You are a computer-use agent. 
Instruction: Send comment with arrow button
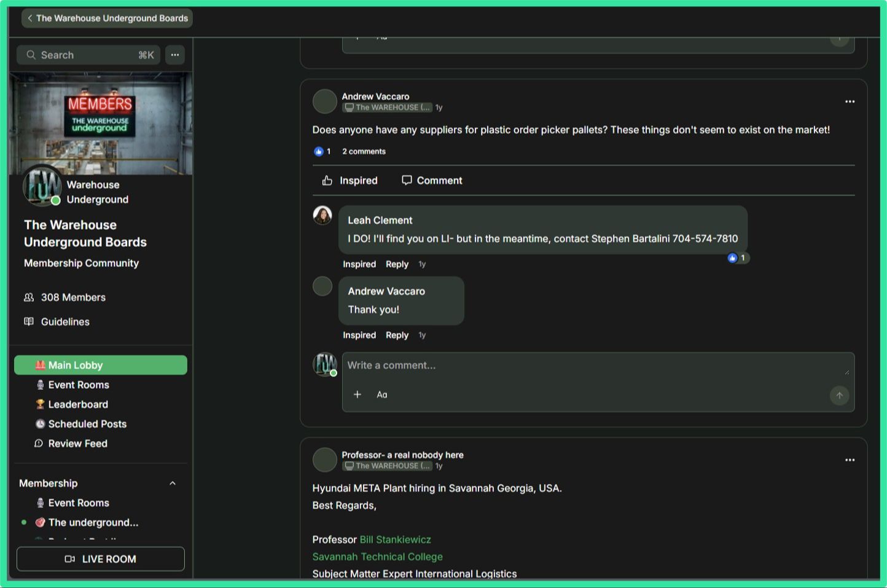(x=839, y=395)
